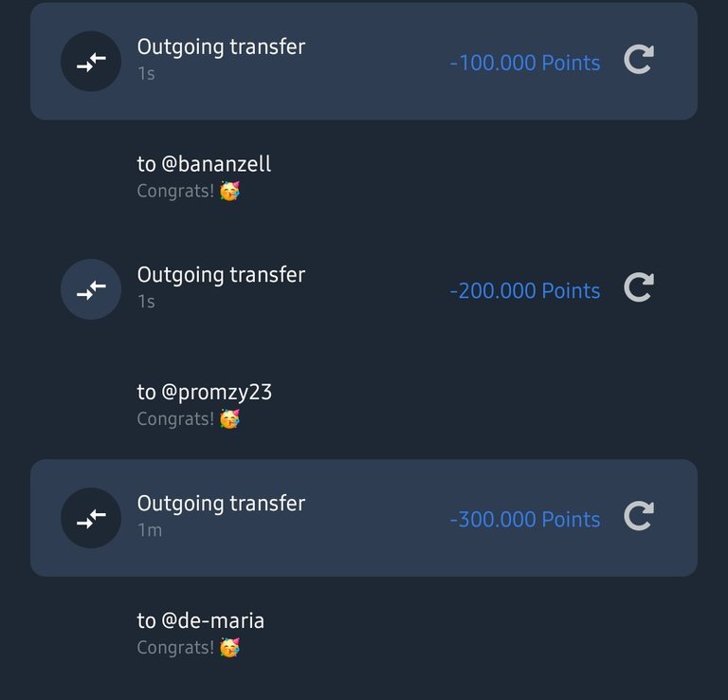The image size is (728, 700).
Task: Open Outgoing transfer title above @bananzell
Action: [221, 46]
